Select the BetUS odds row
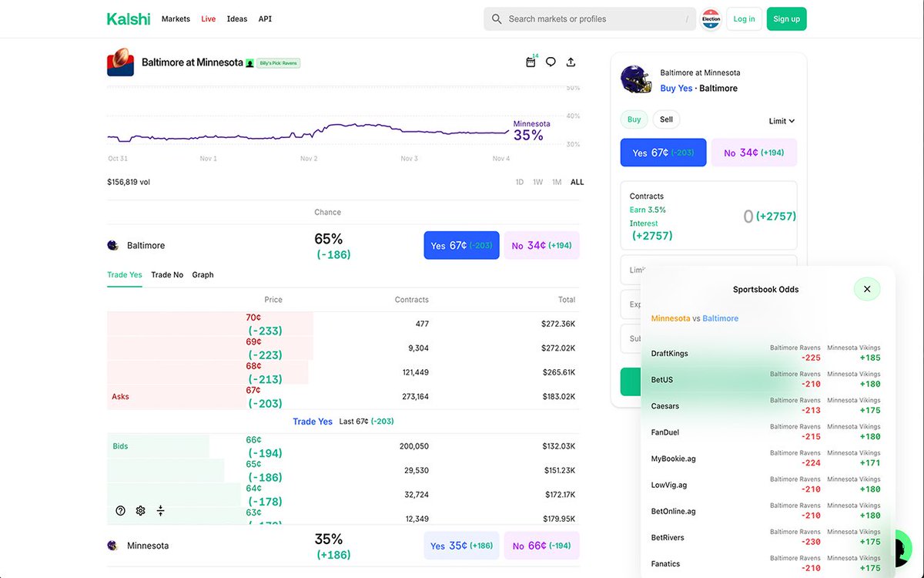The height and width of the screenshot is (578, 924). [x=766, y=379]
